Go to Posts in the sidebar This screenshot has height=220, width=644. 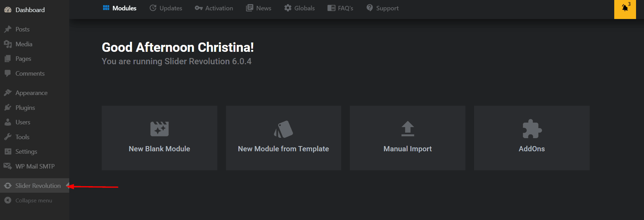(35, 29)
